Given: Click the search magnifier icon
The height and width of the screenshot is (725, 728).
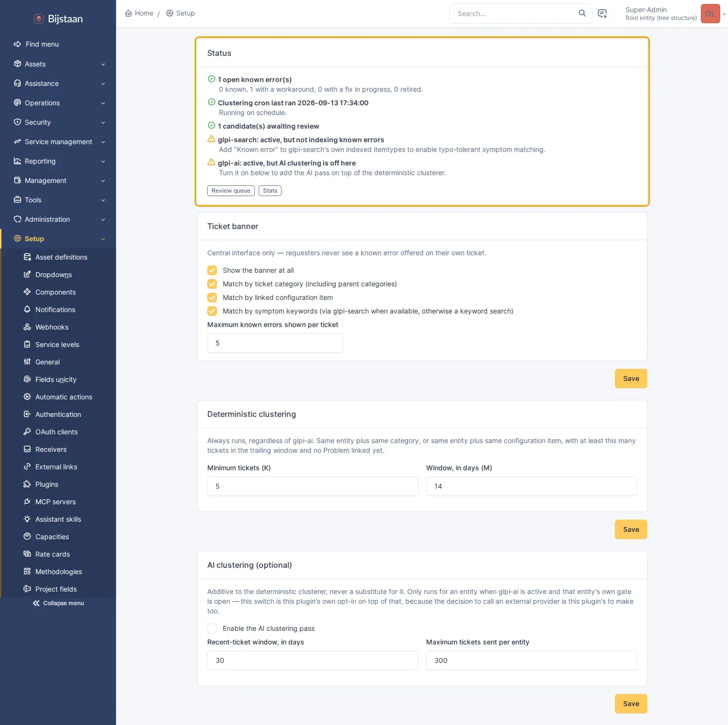Looking at the screenshot, I should (582, 13).
